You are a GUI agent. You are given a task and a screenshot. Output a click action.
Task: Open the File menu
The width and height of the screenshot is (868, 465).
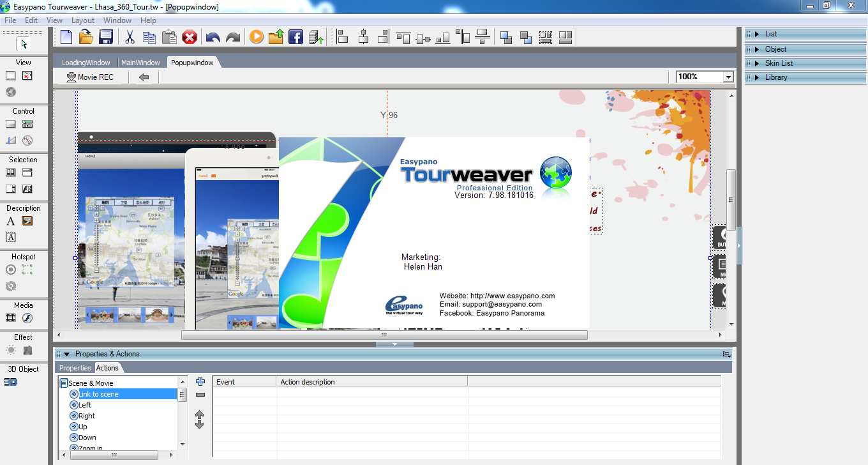[10, 20]
